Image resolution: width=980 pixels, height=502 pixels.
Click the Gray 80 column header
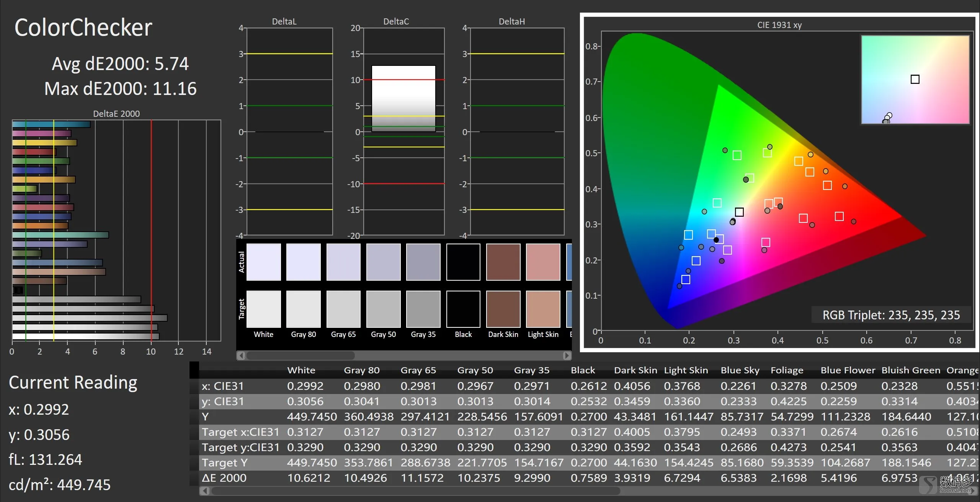[x=362, y=370]
